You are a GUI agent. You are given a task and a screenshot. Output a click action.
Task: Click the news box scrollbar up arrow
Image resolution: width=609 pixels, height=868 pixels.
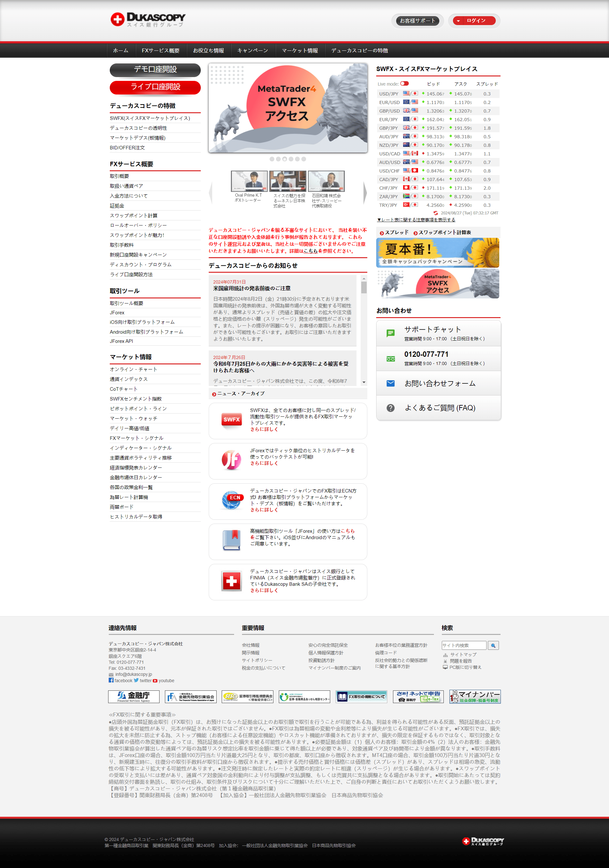click(364, 279)
